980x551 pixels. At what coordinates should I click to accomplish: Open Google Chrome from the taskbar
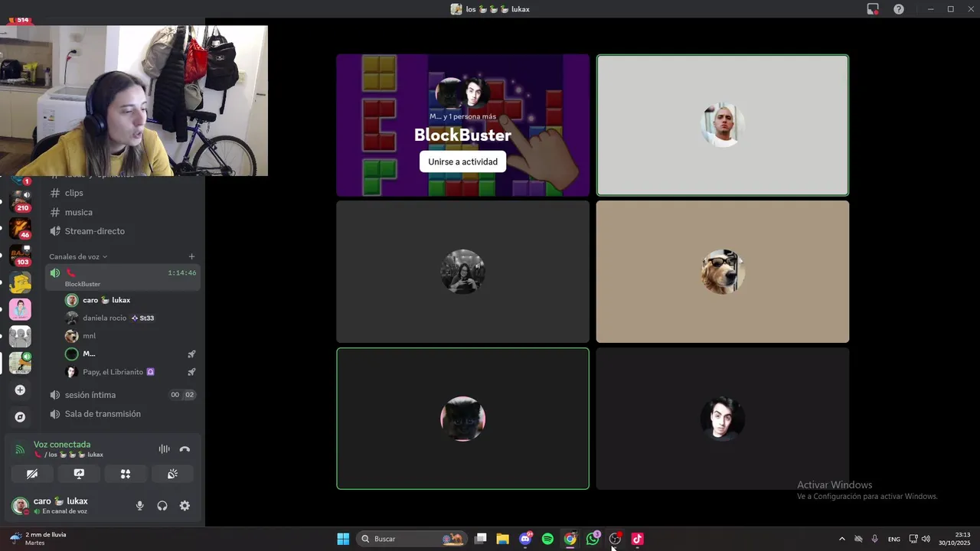pyautogui.click(x=570, y=539)
